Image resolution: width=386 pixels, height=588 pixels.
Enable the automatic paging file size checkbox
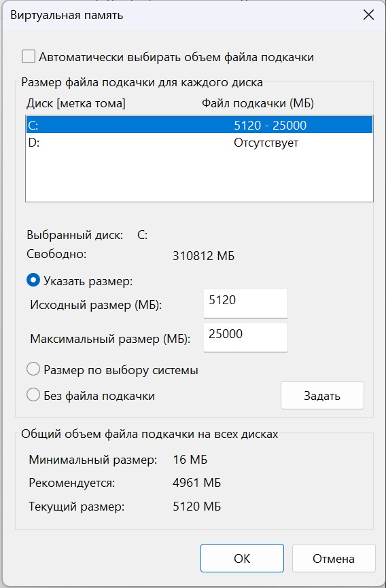[x=29, y=57]
